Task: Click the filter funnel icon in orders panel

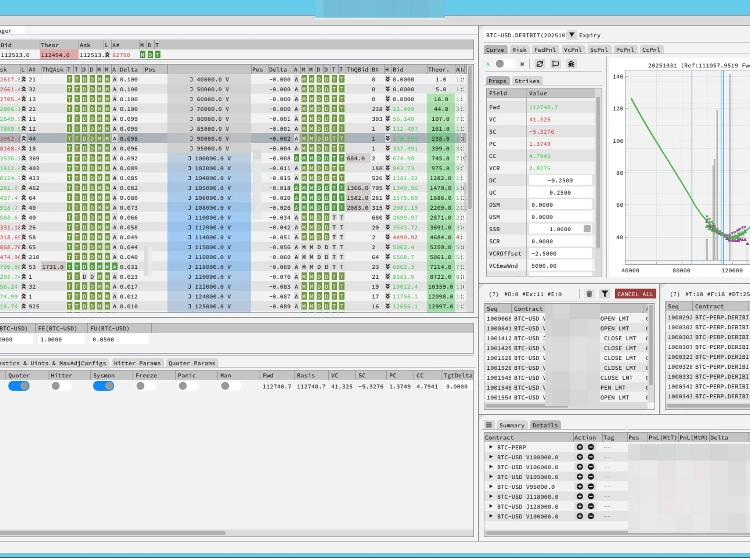Action: click(x=604, y=294)
